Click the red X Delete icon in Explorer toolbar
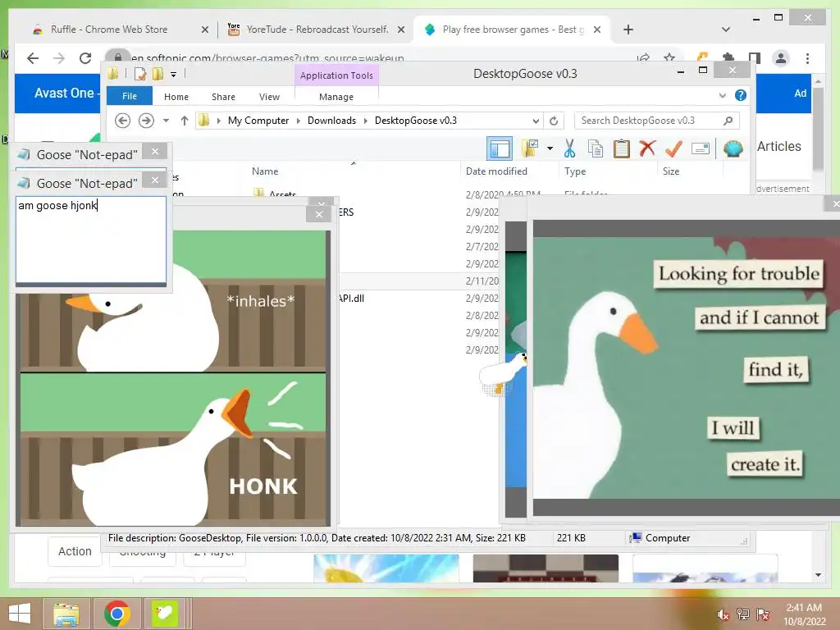 (647, 148)
